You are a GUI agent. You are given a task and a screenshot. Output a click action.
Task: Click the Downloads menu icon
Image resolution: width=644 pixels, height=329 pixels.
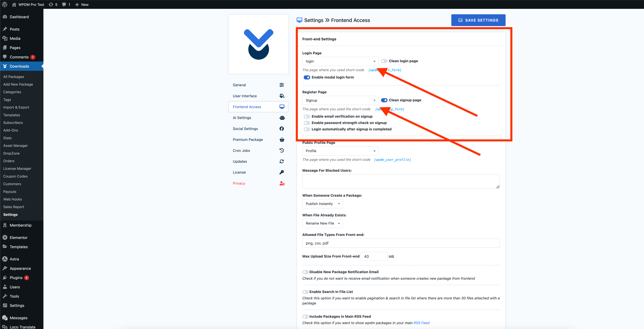pyautogui.click(x=5, y=66)
